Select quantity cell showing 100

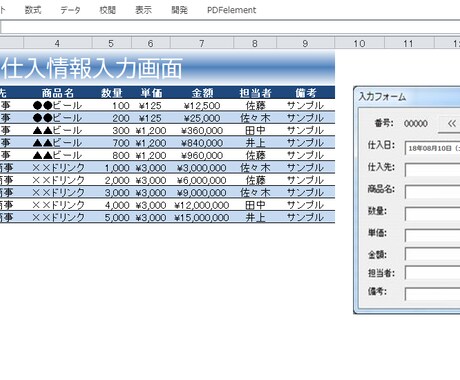pyautogui.click(x=112, y=106)
